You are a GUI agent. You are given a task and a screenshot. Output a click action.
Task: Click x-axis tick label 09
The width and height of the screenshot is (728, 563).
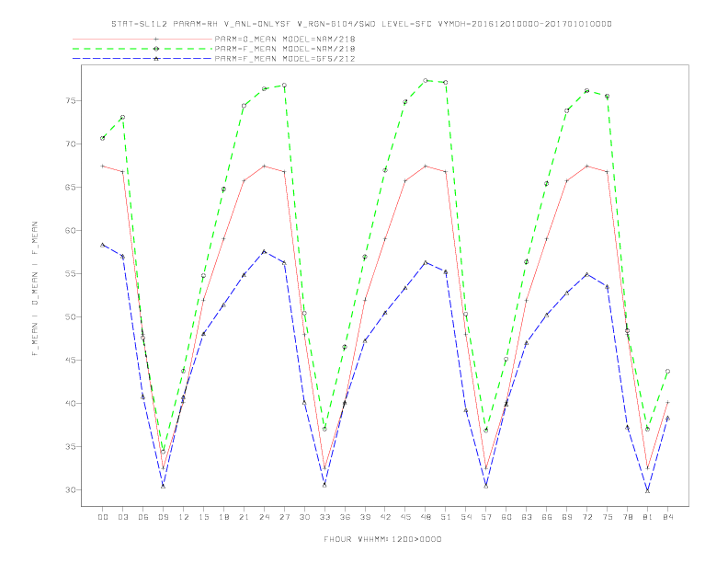point(163,517)
